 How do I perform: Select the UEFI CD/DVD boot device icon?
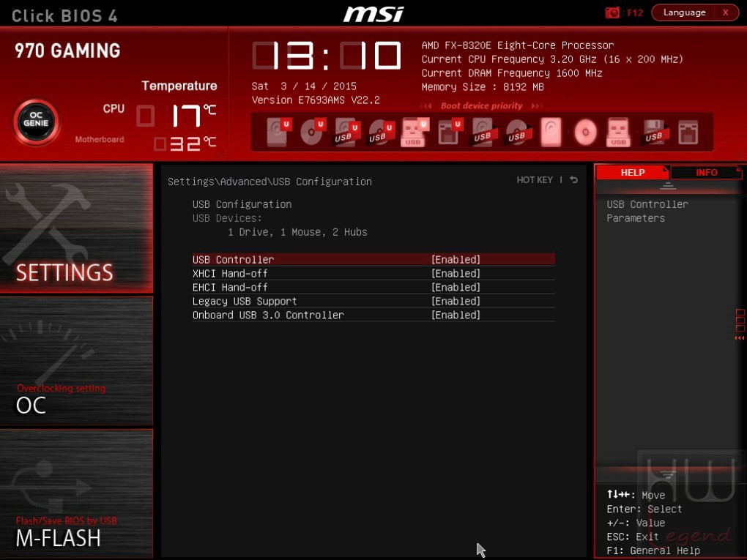click(313, 132)
